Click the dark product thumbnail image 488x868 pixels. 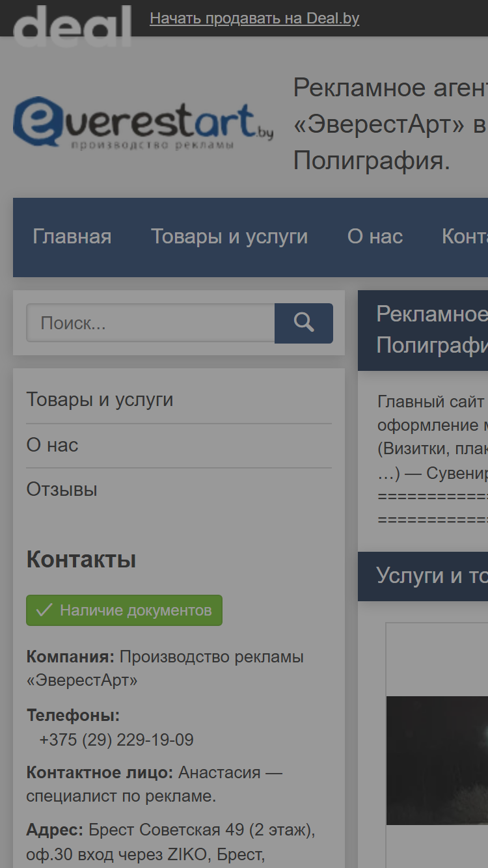tap(437, 761)
